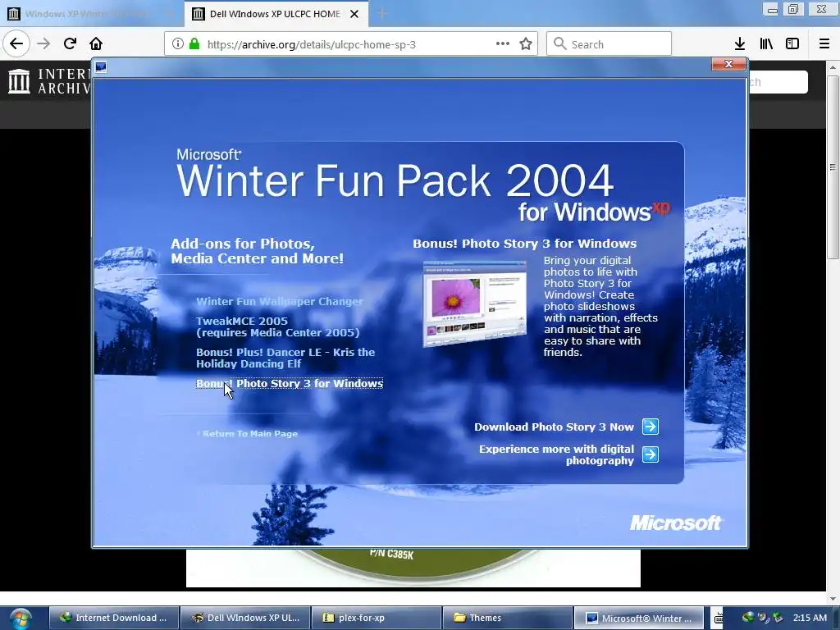Click the browser page vertical scrollbar thumb

[833, 167]
